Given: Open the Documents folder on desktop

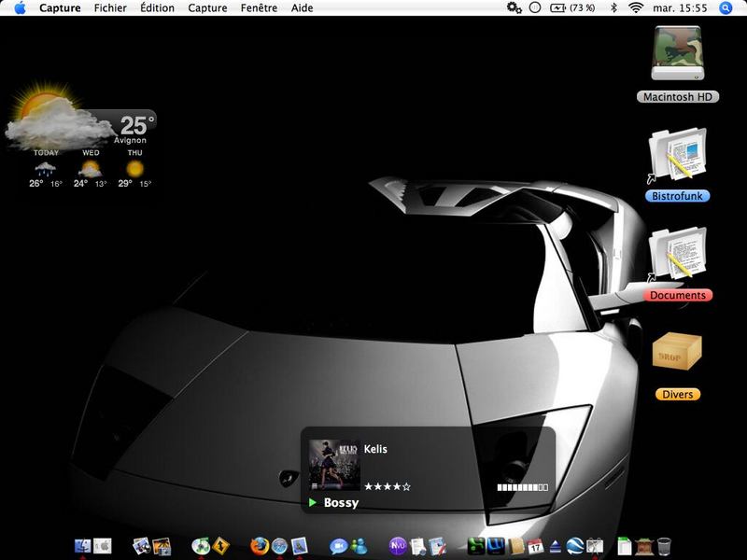Looking at the screenshot, I should pyautogui.click(x=678, y=255).
